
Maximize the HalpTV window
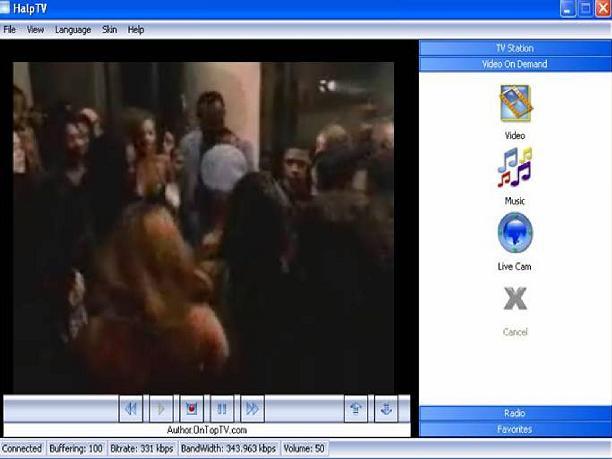585,9
